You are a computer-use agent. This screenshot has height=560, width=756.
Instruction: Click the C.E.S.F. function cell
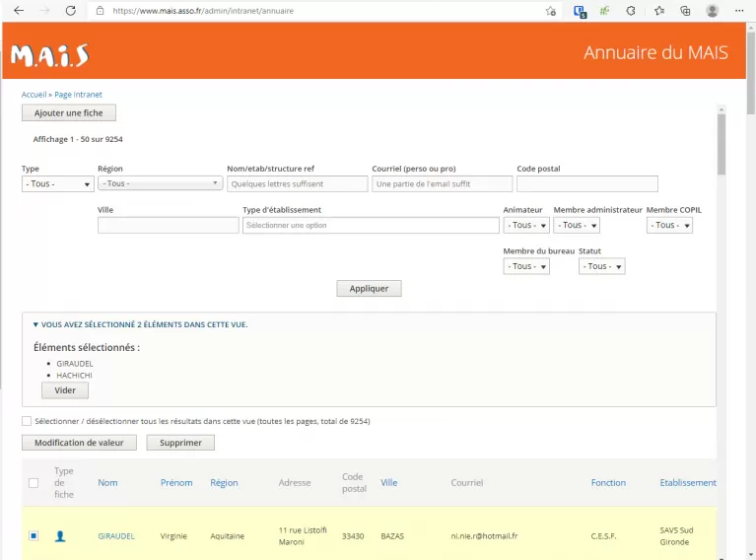click(603, 536)
